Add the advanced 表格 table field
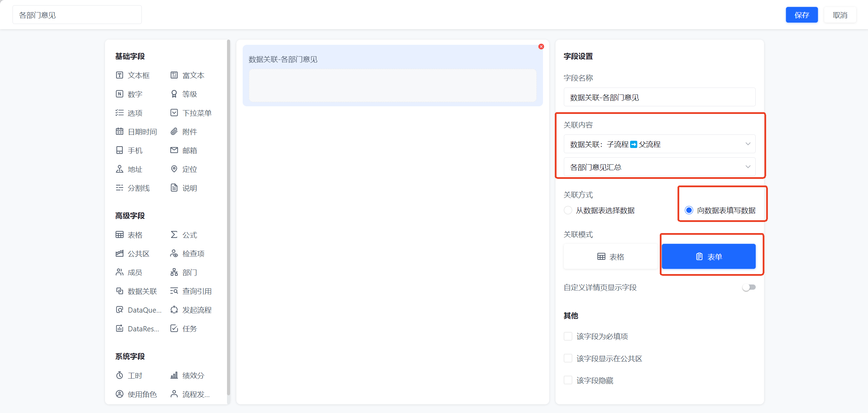Image resolution: width=868 pixels, height=413 pixels. coord(129,234)
